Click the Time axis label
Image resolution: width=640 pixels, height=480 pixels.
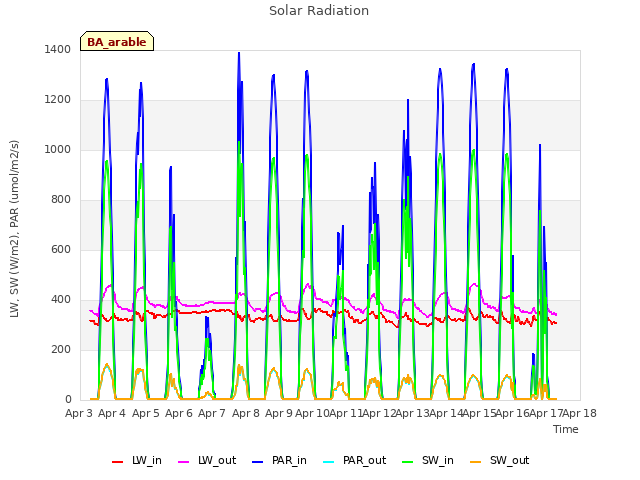[566, 429]
